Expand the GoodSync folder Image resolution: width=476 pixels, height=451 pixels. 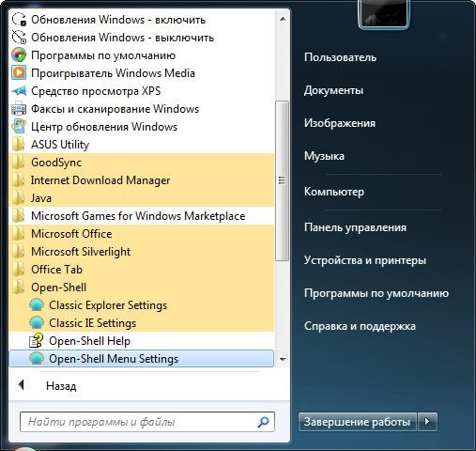142,163
